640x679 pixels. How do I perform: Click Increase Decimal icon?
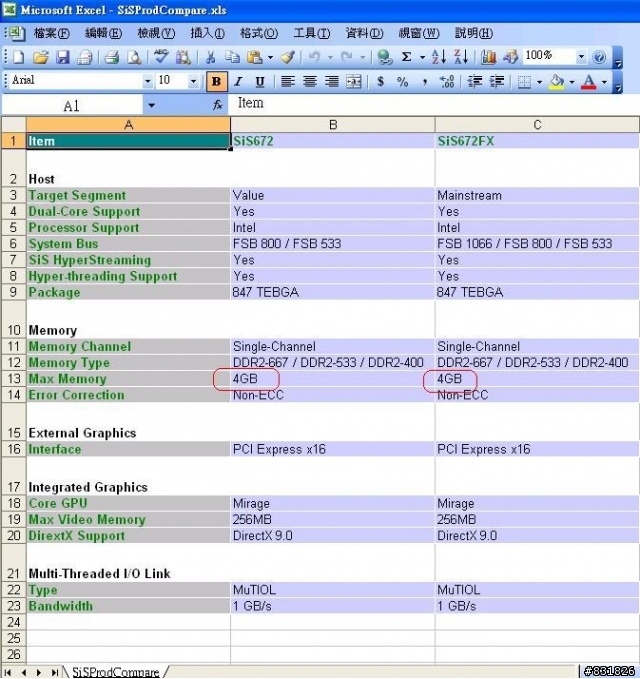click(x=447, y=81)
